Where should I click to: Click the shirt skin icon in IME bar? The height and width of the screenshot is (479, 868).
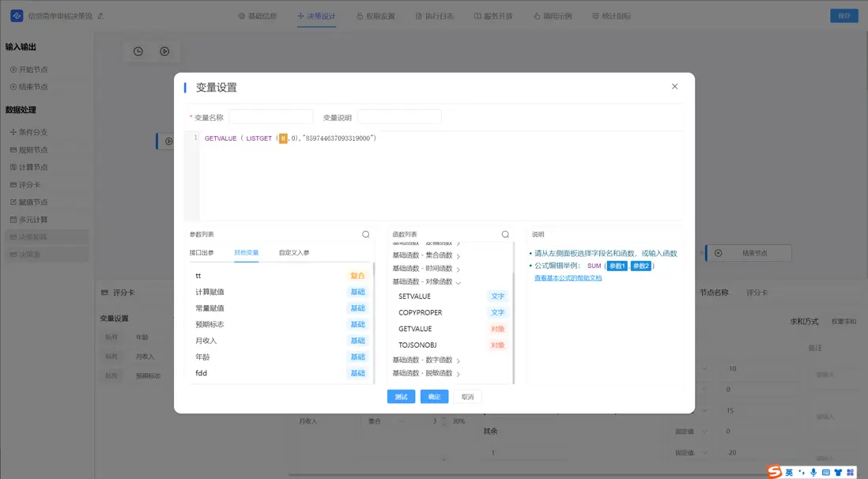(x=838, y=473)
